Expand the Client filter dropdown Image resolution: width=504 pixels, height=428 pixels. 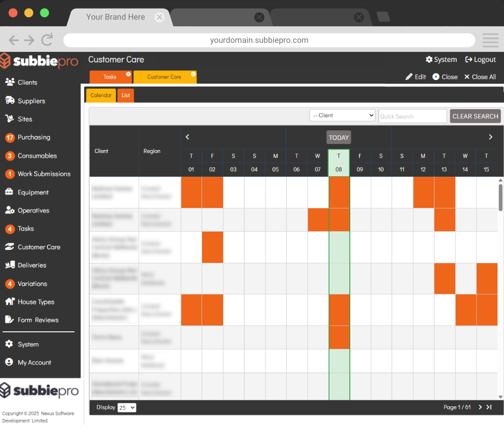(x=342, y=115)
